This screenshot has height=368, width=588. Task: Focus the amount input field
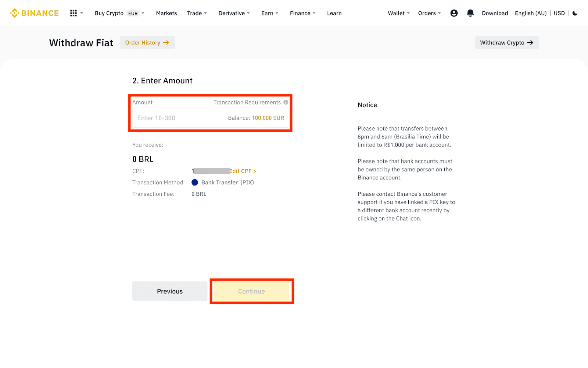click(176, 118)
